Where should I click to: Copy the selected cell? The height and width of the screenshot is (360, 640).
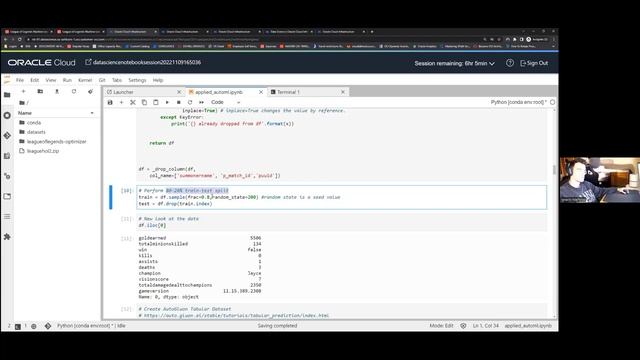[x=144, y=102]
